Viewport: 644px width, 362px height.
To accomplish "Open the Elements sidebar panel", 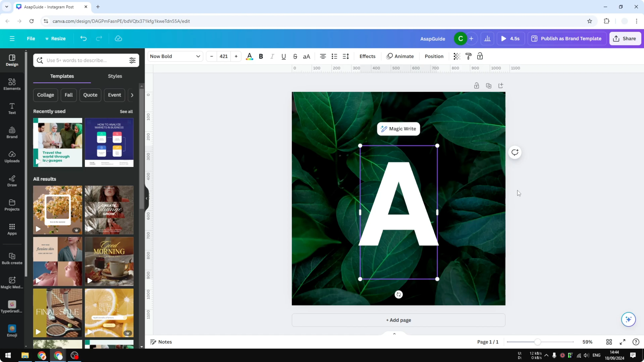I will (x=12, y=84).
